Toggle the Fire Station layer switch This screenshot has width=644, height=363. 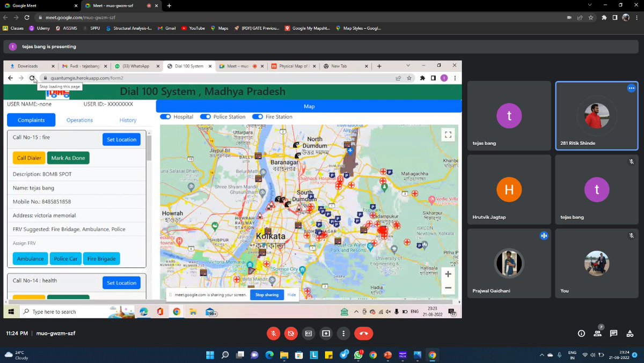pyautogui.click(x=258, y=116)
